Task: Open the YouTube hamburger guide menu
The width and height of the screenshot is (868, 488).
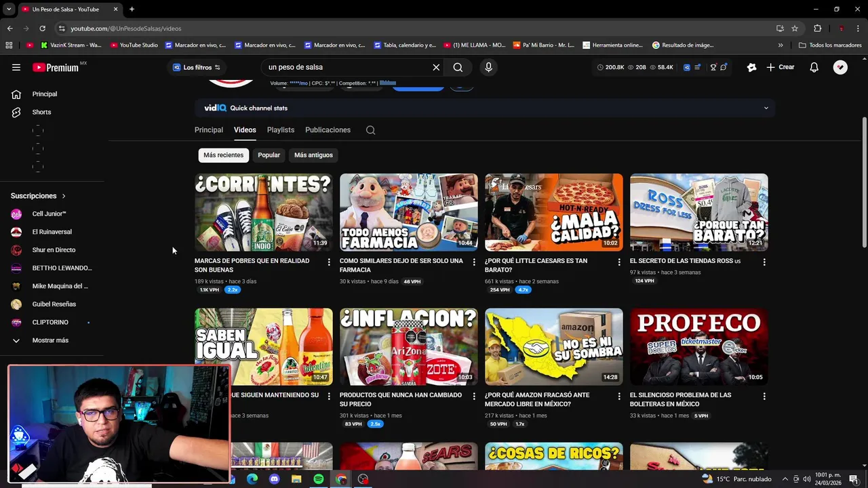Action: tap(16, 67)
